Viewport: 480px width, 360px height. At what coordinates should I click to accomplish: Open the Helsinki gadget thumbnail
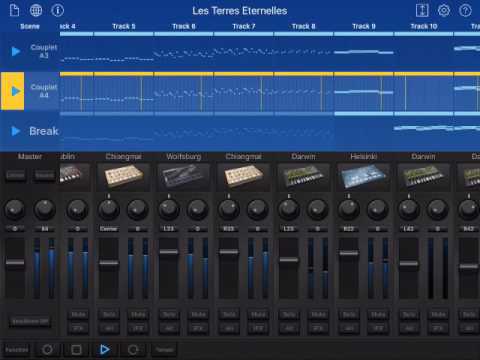tap(364, 177)
